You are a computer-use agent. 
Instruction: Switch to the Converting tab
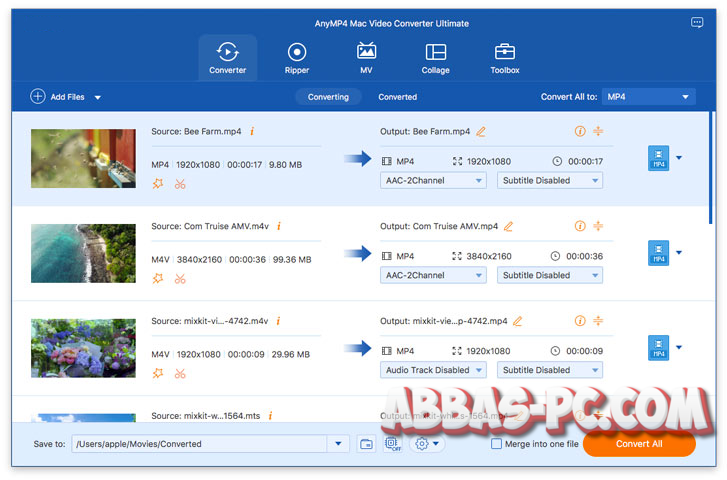tap(328, 97)
